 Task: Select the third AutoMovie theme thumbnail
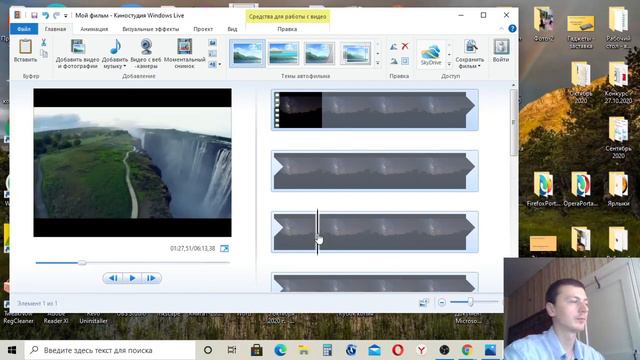point(319,53)
